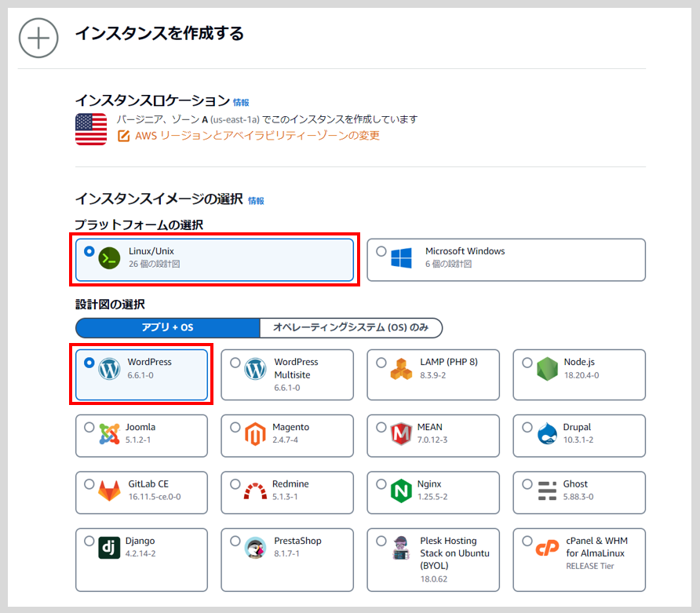700x613 pixels.
Task: Click the 設計図の選択 section label
Action: click(x=110, y=305)
